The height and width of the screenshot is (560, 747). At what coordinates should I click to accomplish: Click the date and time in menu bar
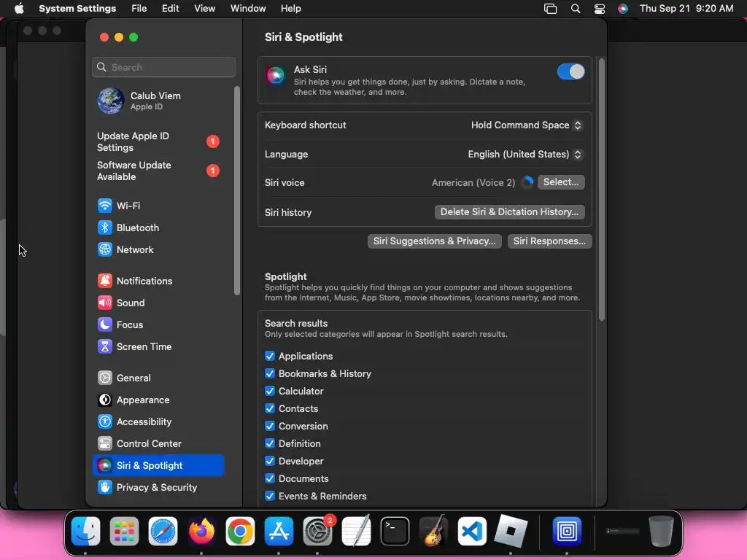pyautogui.click(x=686, y=9)
